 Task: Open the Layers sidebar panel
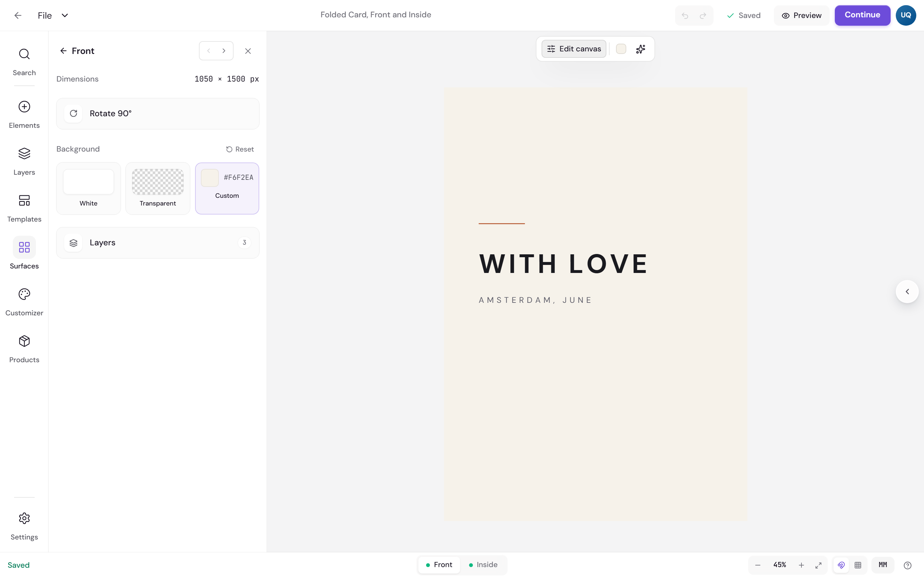click(24, 161)
